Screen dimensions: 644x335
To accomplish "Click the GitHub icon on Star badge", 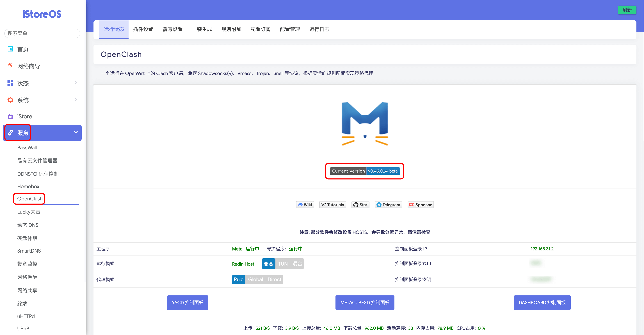I will (356, 205).
